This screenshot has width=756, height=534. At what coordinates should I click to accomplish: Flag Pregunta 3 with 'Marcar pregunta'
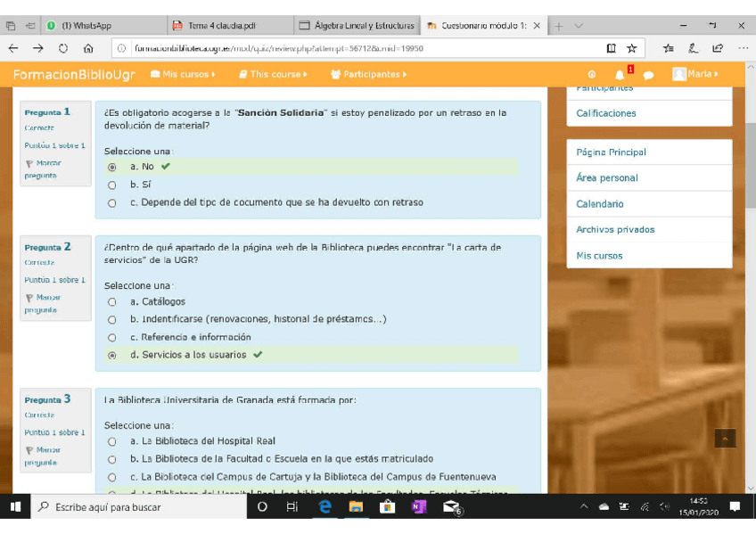point(43,456)
